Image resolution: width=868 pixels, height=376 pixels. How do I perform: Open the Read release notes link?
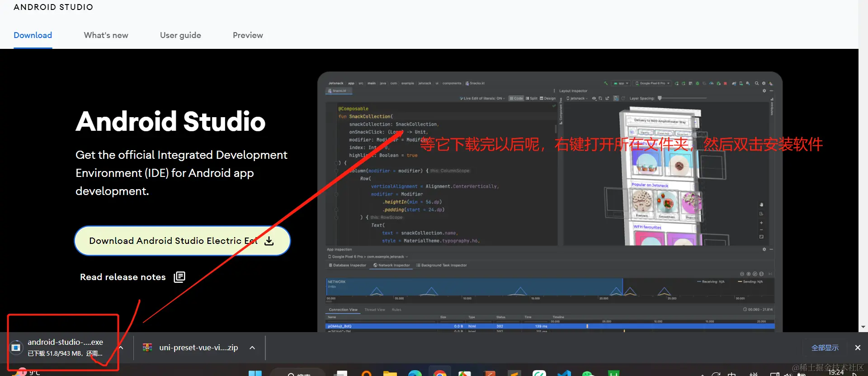tap(132, 277)
